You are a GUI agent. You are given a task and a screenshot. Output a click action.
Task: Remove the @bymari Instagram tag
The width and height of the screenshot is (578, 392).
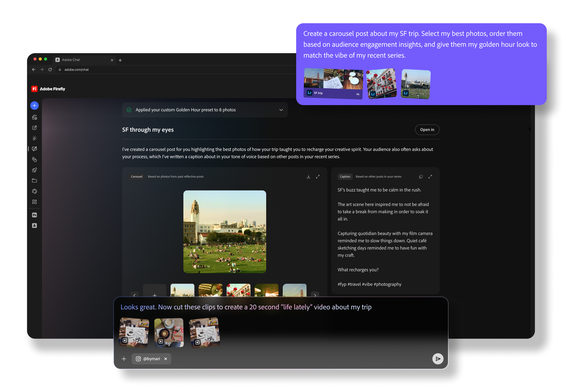click(166, 359)
